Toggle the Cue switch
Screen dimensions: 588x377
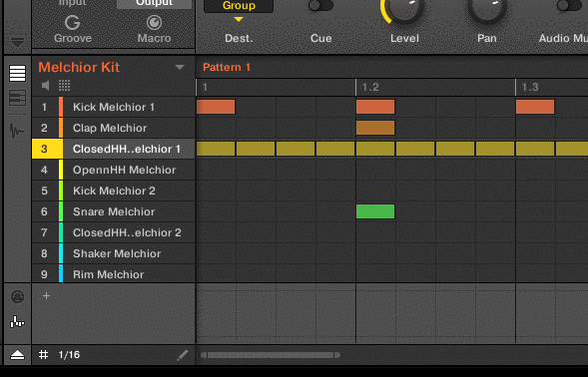click(320, 5)
